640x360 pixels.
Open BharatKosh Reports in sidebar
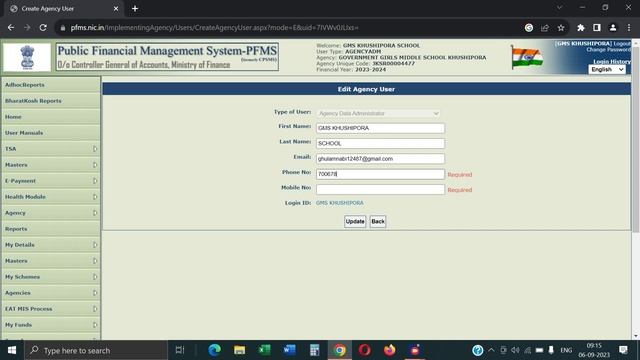point(51,101)
